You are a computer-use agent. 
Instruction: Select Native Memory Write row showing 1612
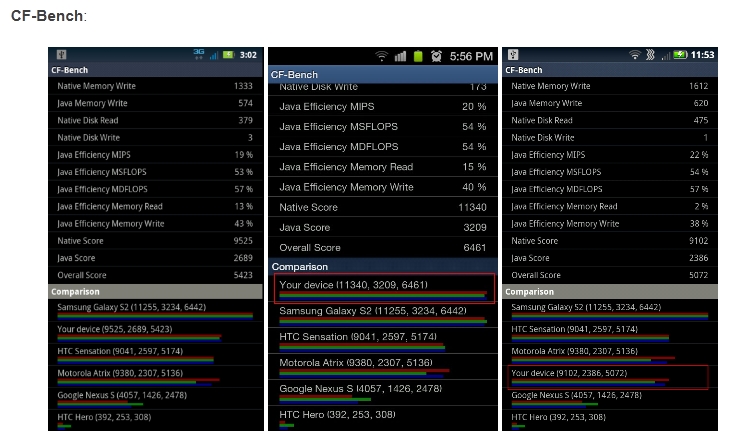[610, 86]
